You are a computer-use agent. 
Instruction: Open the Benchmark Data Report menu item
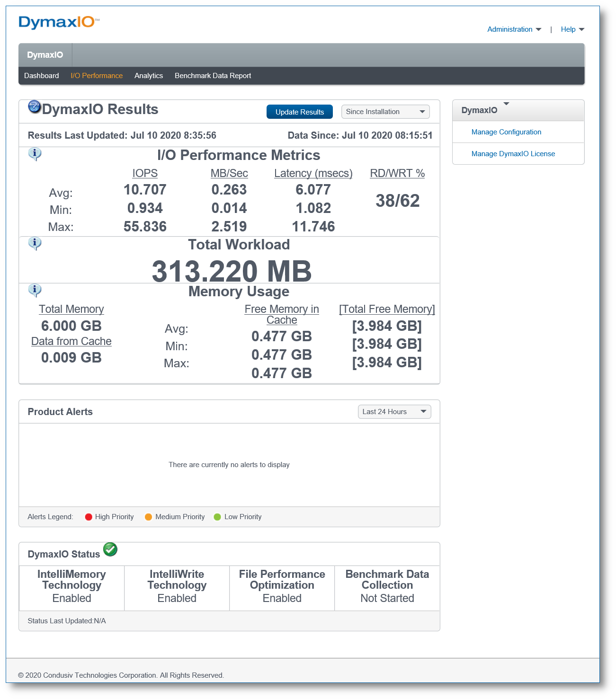213,76
